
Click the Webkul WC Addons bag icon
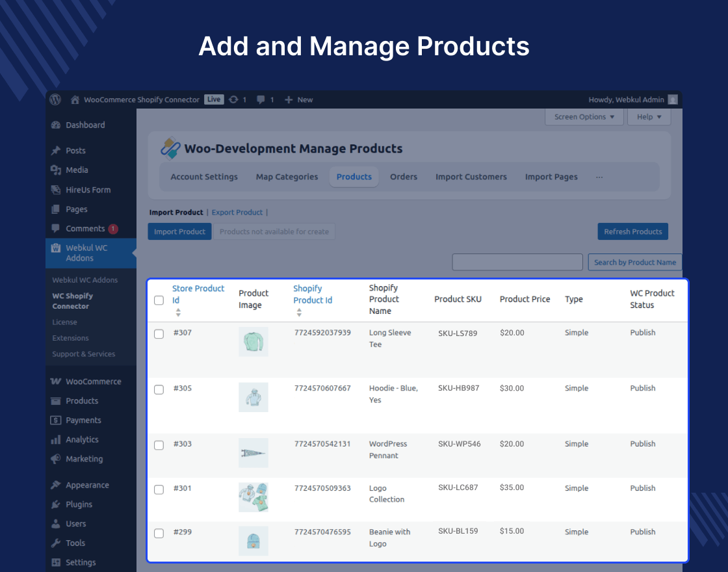(x=56, y=248)
